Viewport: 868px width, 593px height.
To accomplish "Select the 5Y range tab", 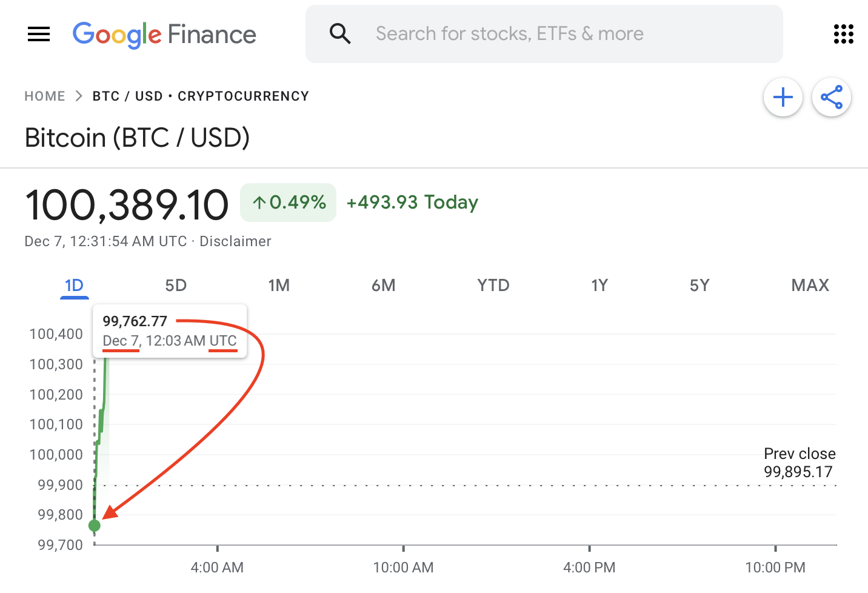I will click(x=699, y=286).
